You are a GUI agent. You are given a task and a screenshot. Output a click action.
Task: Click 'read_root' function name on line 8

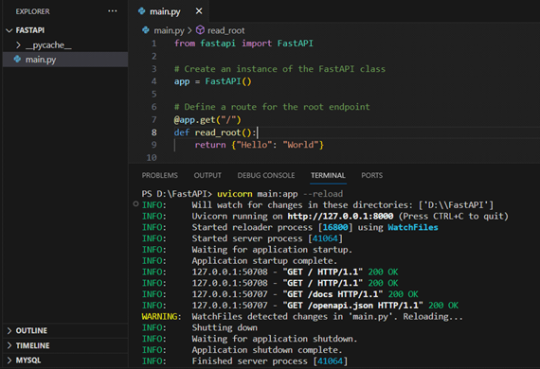[218, 133]
